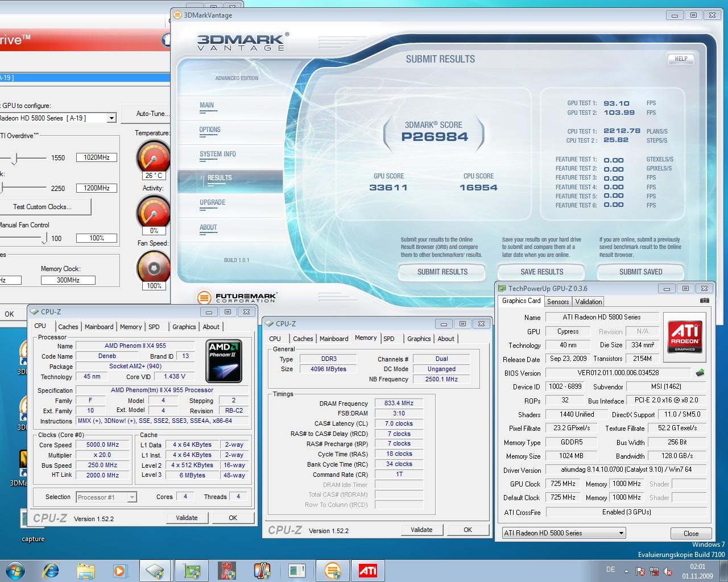Screen dimensions: 728x582
Task: Click the Activity gauge in Overdrive
Action: (x=153, y=211)
